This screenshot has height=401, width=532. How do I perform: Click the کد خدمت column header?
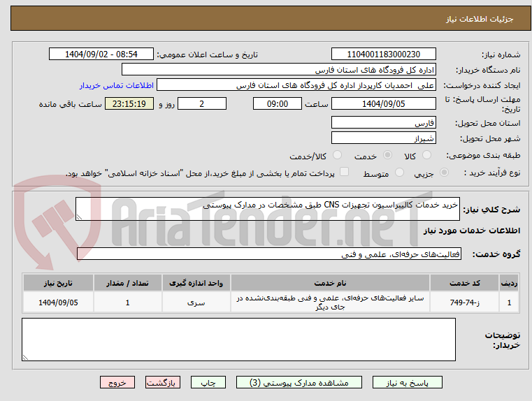(x=464, y=283)
